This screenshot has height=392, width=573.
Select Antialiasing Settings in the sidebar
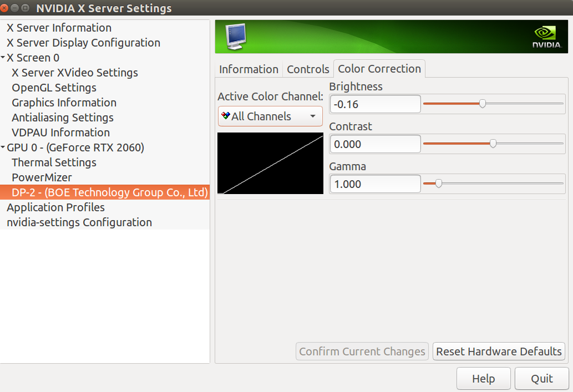click(x=62, y=118)
